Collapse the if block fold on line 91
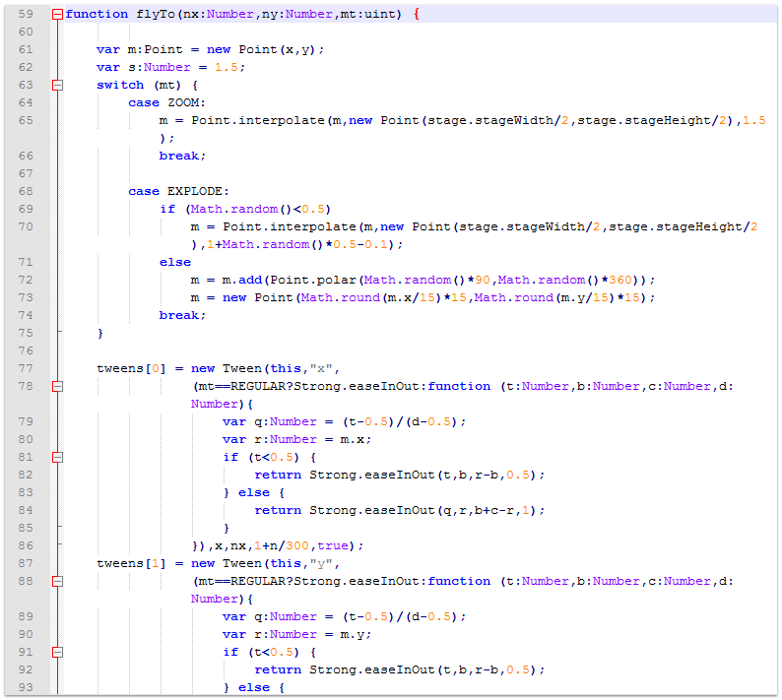The height and width of the screenshot is (700, 782). 57,653
